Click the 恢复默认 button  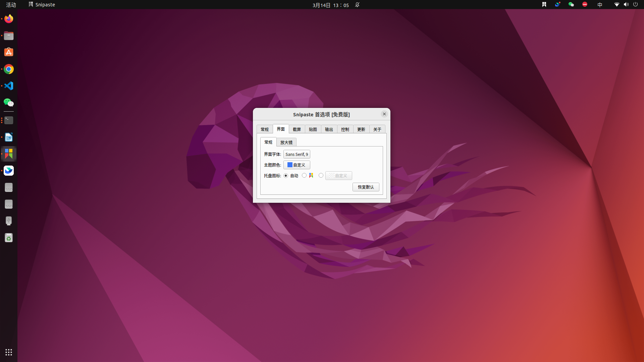click(366, 187)
